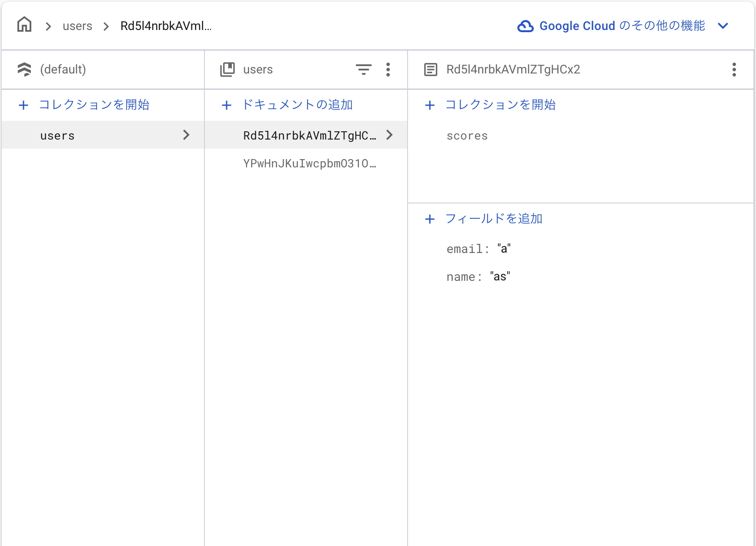Viewport: 756px width, 546px height.
Task: Select document Rd5l4nrbkAVmlZTgHC… in the list
Action: (x=306, y=135)
